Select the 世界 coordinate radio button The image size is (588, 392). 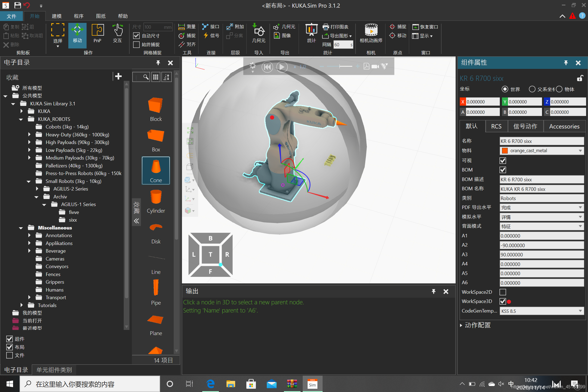pos(505,89)
